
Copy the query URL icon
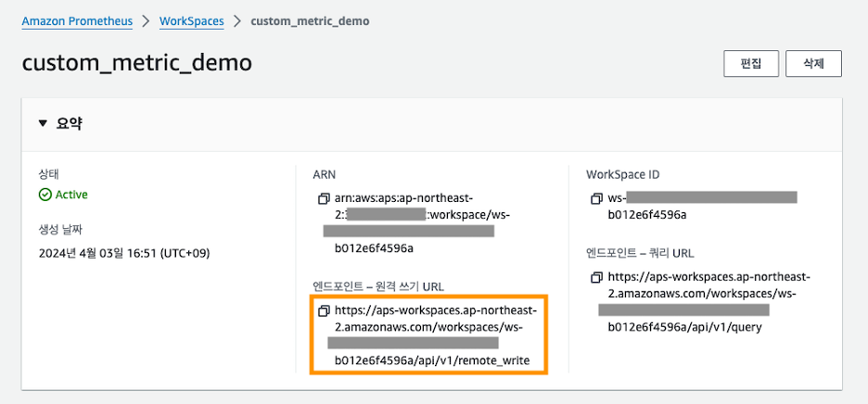[x=597, y=277]
